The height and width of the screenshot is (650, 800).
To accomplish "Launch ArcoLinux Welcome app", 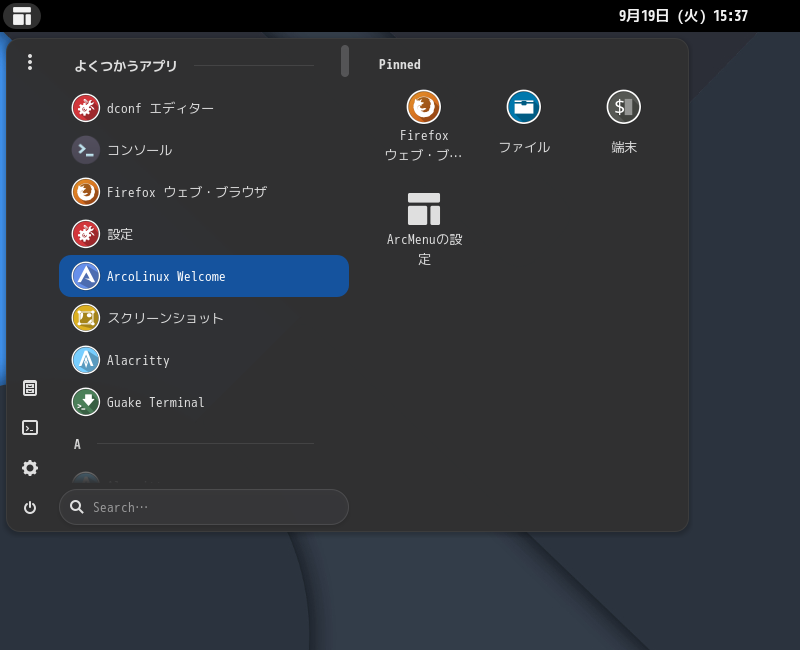I will (204, 276).
